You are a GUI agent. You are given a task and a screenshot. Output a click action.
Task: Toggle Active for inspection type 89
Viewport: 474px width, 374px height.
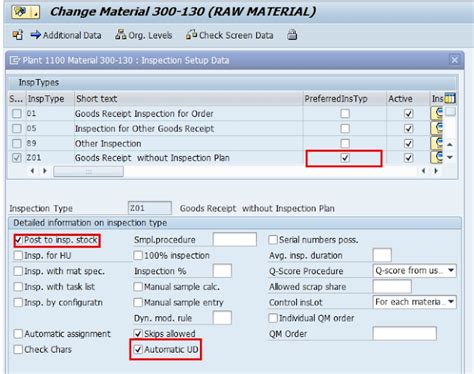[408, 143]
